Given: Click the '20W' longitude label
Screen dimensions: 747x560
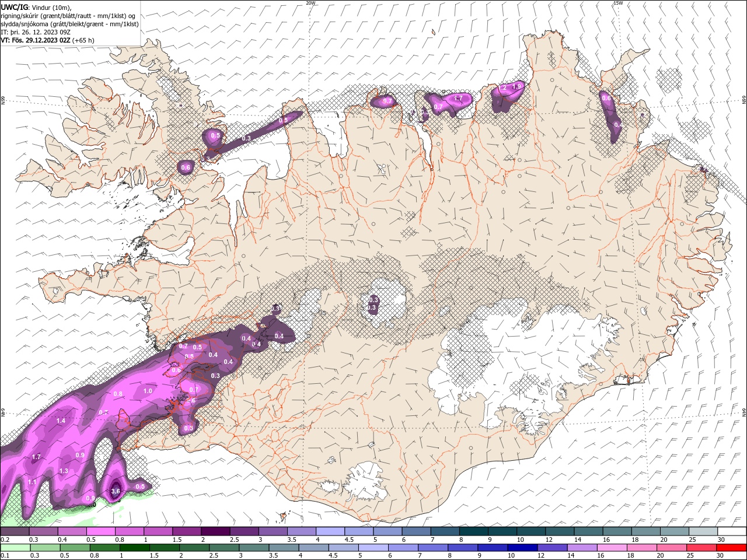Looking at the screenshot, I should pos(310,3).
